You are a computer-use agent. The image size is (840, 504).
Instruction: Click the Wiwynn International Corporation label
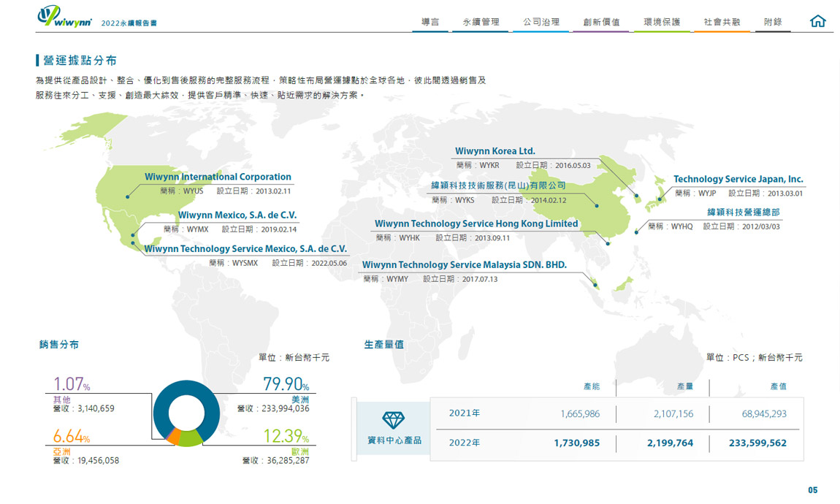click(x=218, y=177)
